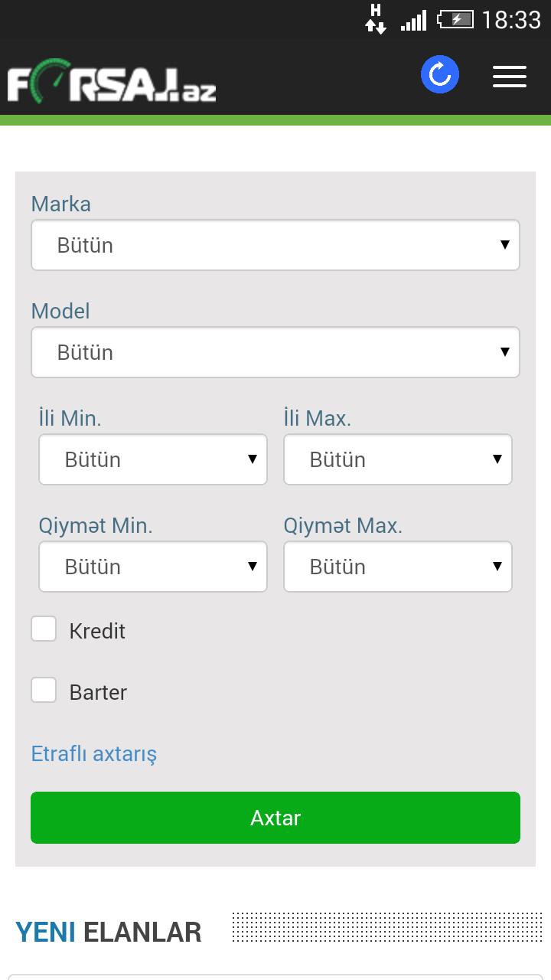The image size is (551, 980).
Task: Open the Marka dropdown
Action: 275,245
